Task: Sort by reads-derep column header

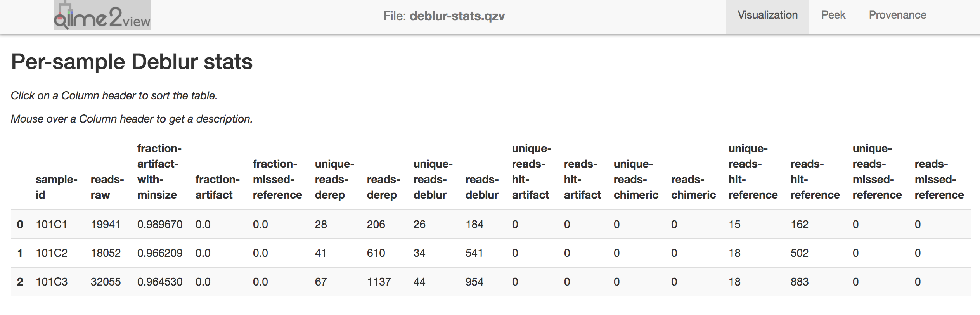Action: tap(383, 187)
